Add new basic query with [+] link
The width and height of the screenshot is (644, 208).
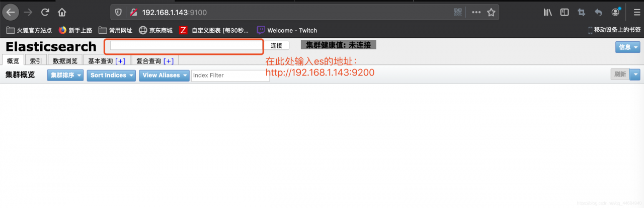tap(120, 61)
